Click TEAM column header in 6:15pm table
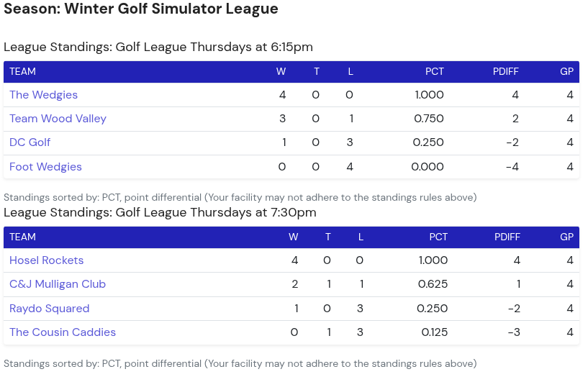Viewport: 588px width, 382px height. [x=22, y=71]
